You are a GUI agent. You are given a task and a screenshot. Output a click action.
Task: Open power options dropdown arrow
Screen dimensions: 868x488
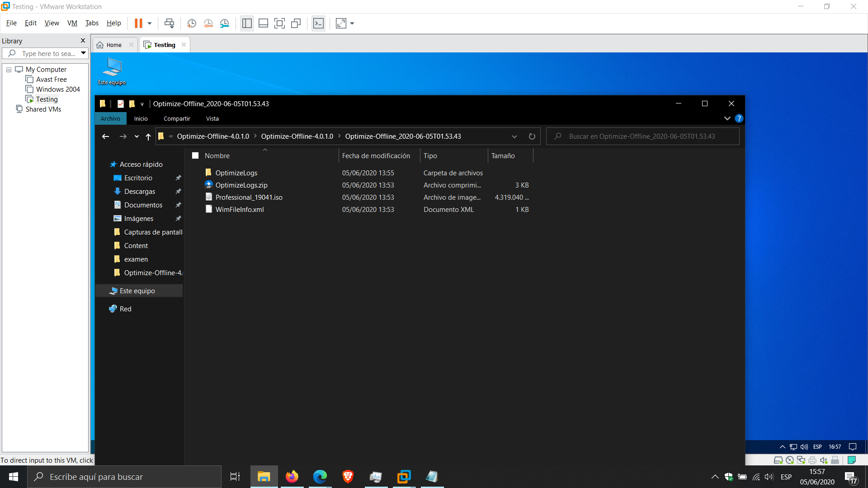click(150, 23)
